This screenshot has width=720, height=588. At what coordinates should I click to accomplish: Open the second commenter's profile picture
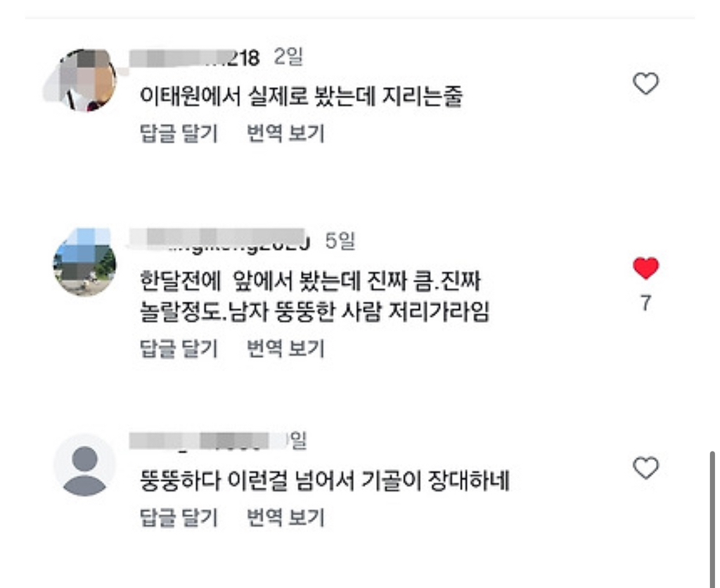(x=84, y=264)
